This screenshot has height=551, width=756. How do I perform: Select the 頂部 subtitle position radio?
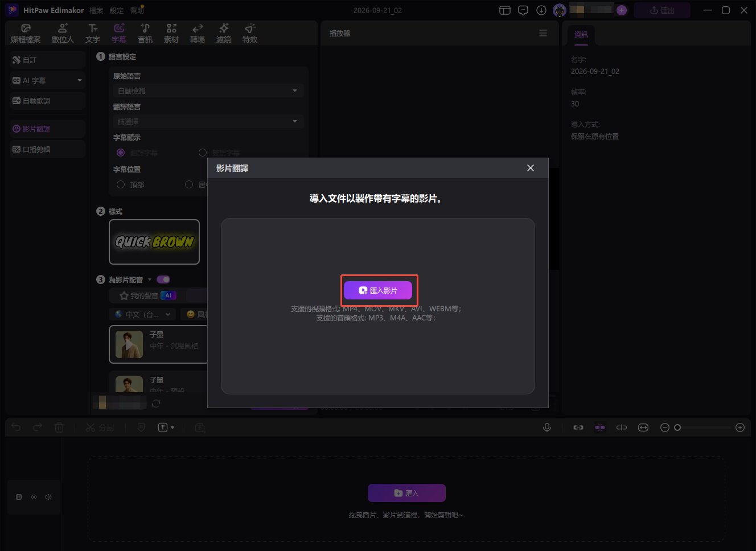click(x=121, y=184)
